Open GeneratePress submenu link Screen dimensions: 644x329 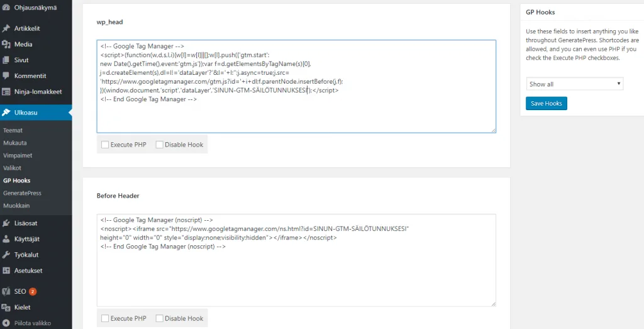click(x=22, y=193)
